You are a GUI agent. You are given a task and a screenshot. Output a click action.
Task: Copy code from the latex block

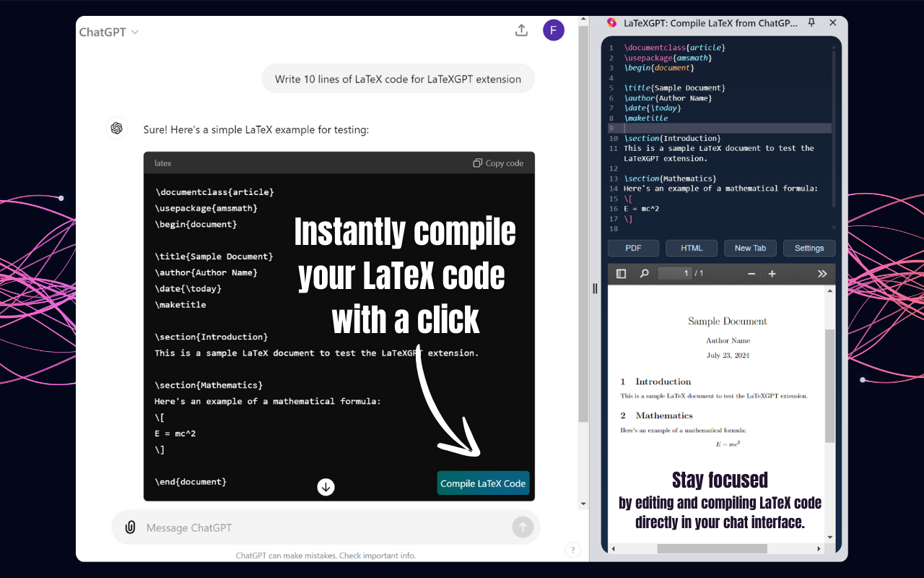click(498, 163)
